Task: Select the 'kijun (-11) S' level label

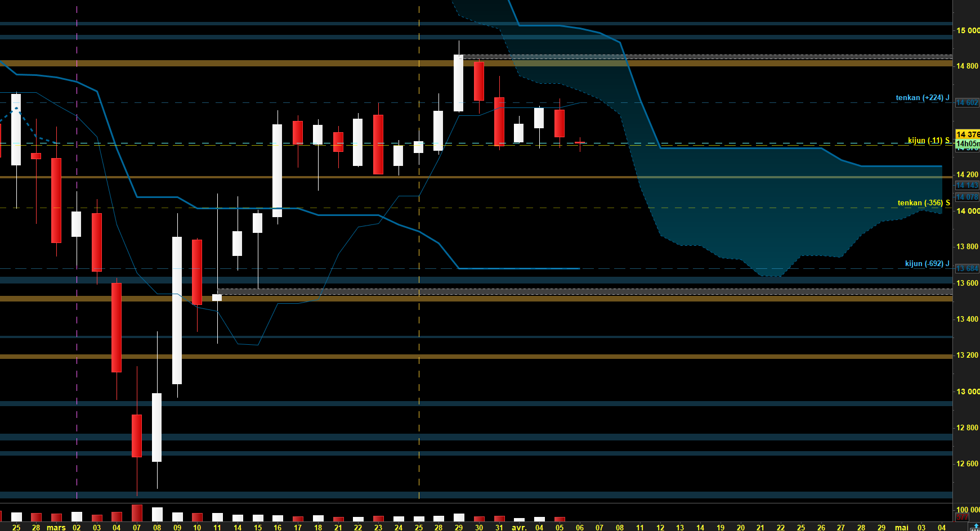Action: pos(929,141)
